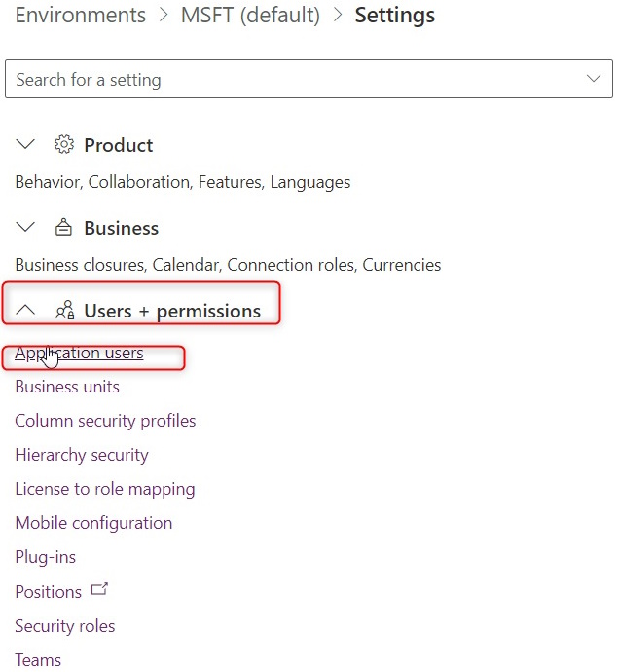Open Column security profiles
618x672 pixels.
pos(105,421)
